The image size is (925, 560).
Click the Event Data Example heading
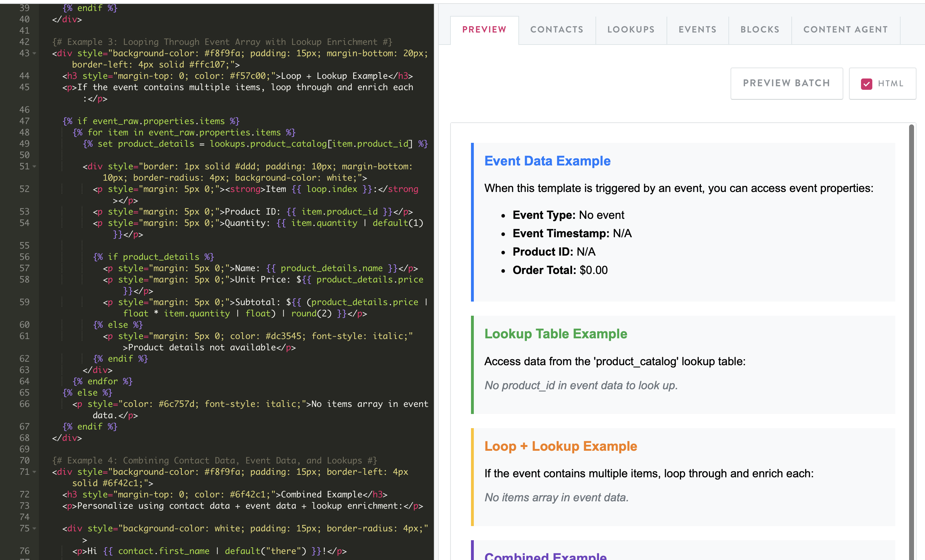(x=547, y=161)
